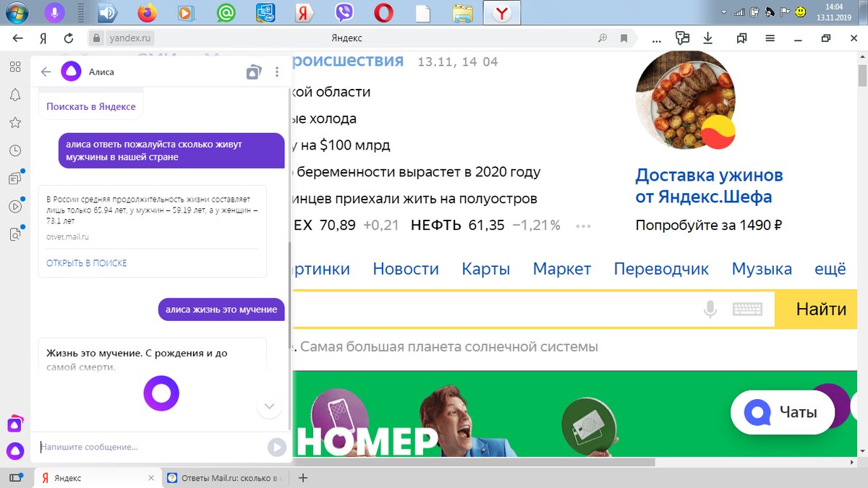The width and height of the screenshot is (868, 488).
Task: Switch to the 'Ответы Mail.ru' tab
Action: tap(226, 478)
